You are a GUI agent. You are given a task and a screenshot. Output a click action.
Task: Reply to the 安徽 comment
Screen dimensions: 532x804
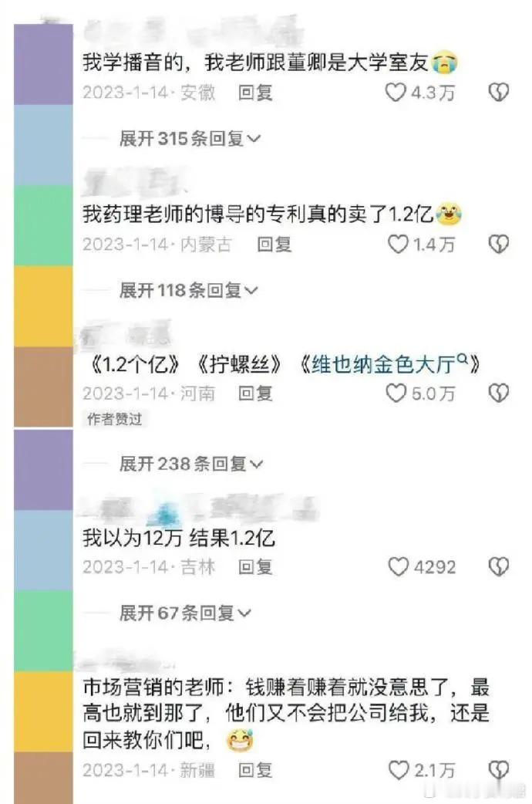click(x=255, y=93)
